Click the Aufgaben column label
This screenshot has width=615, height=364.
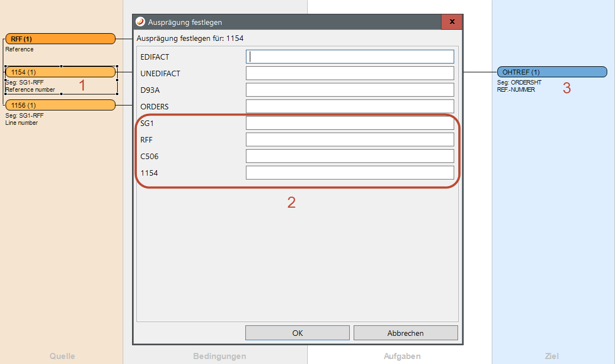402,356
